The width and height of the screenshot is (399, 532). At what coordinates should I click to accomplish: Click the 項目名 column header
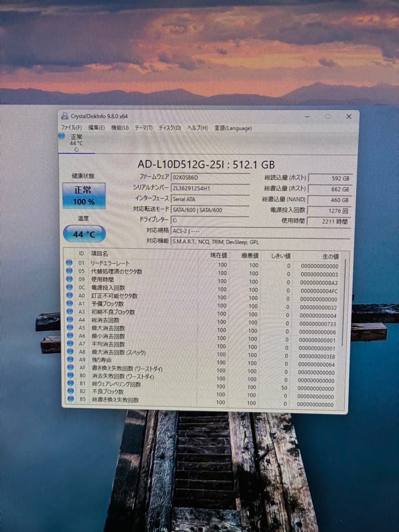click(100, 254)
